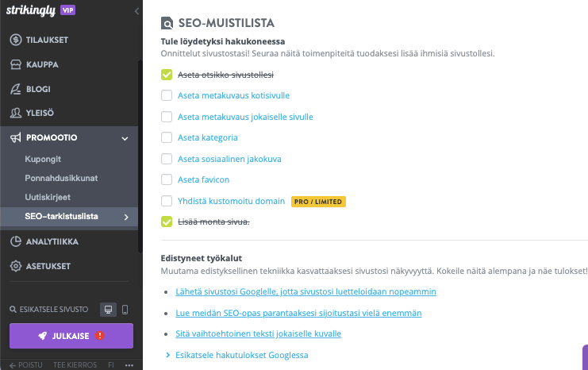Check Yhdistä kustomoitu domain checkbox
This screenshot has height=370, width=588.
(x=167, y=201)
